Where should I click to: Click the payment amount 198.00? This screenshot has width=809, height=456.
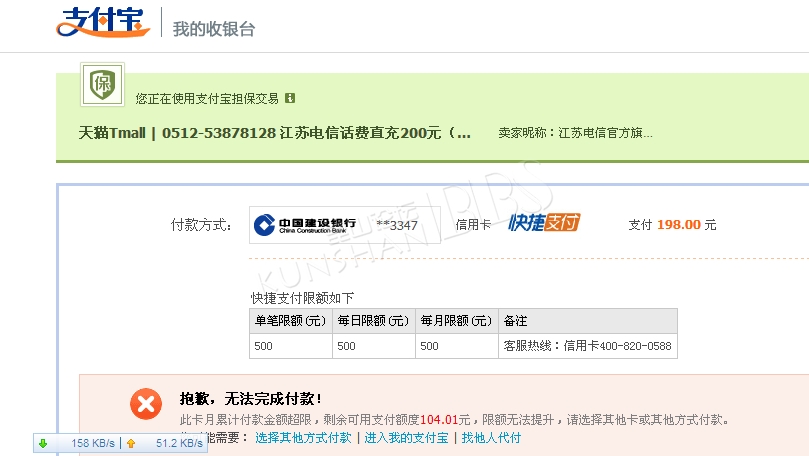[x=679, y=224]
